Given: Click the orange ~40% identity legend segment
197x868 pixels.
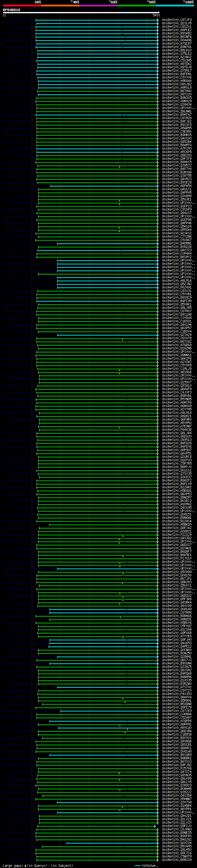Looking at the screenshot, I should click(x=60, y=6).
